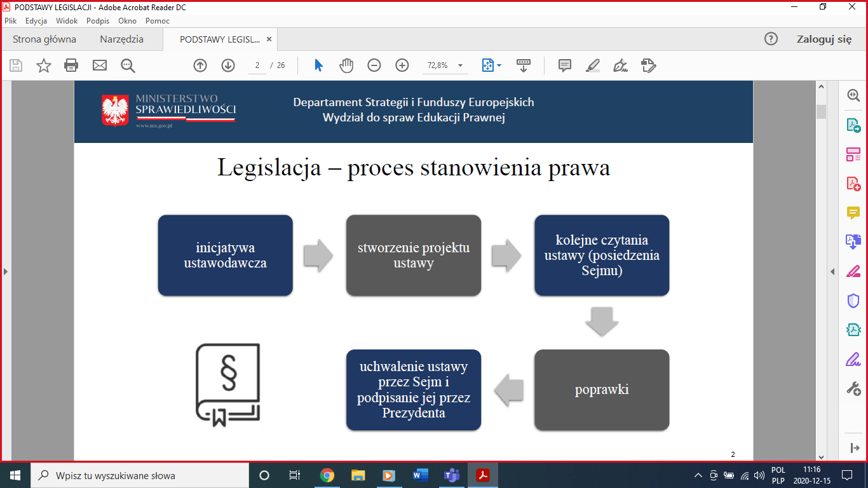The width and height of the screenshot is (868, 488).
Task: Click the document scrollbar up arrow
Action: coord(822,86)
